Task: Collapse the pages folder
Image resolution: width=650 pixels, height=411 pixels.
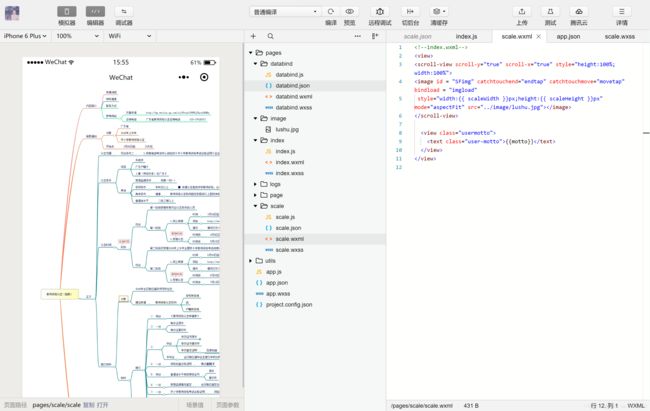Action: 251,53
